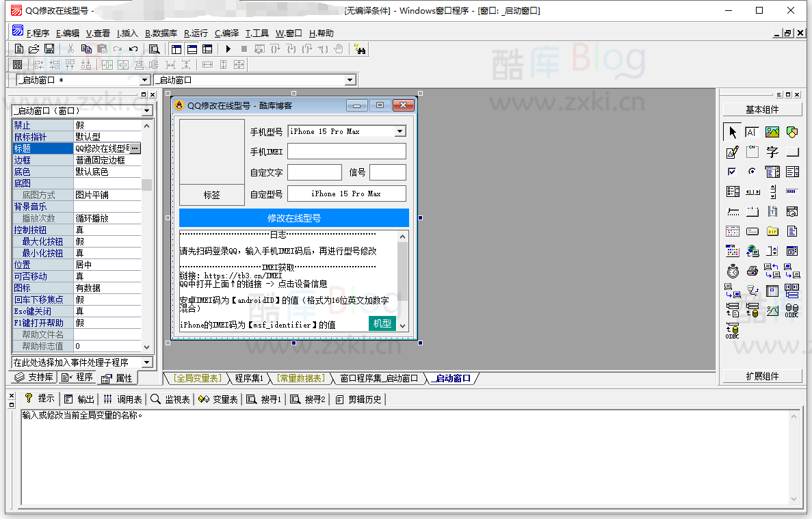Screen dimensions: 812x519
Task: Select the Timer component icon
Action: coord(733,271)
